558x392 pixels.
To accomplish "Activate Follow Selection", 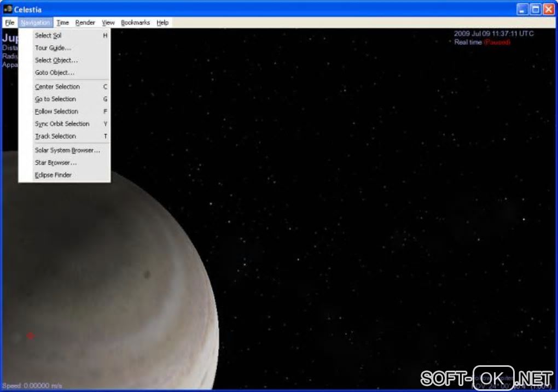I will pyautogui.click(x=56, y=112).
